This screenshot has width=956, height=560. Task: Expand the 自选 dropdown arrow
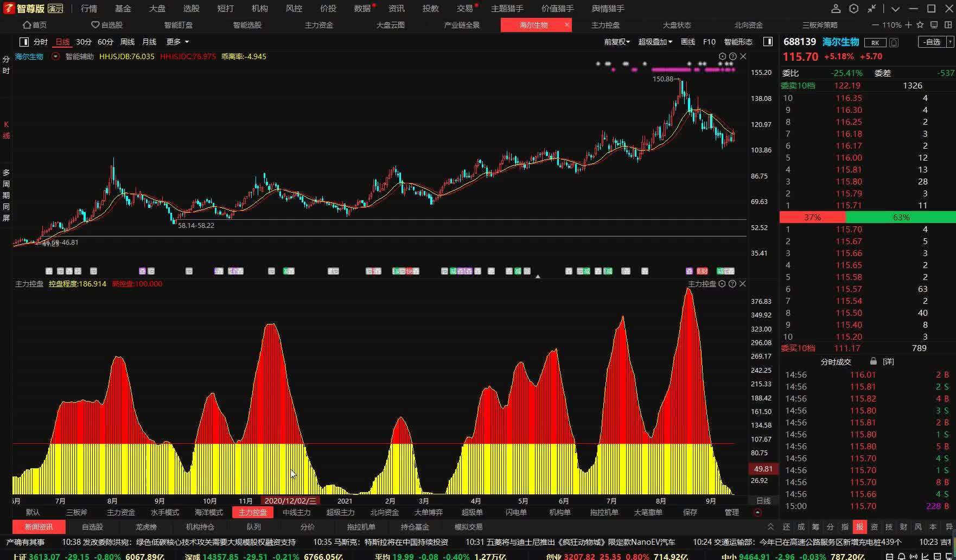(x=950, y=42)
